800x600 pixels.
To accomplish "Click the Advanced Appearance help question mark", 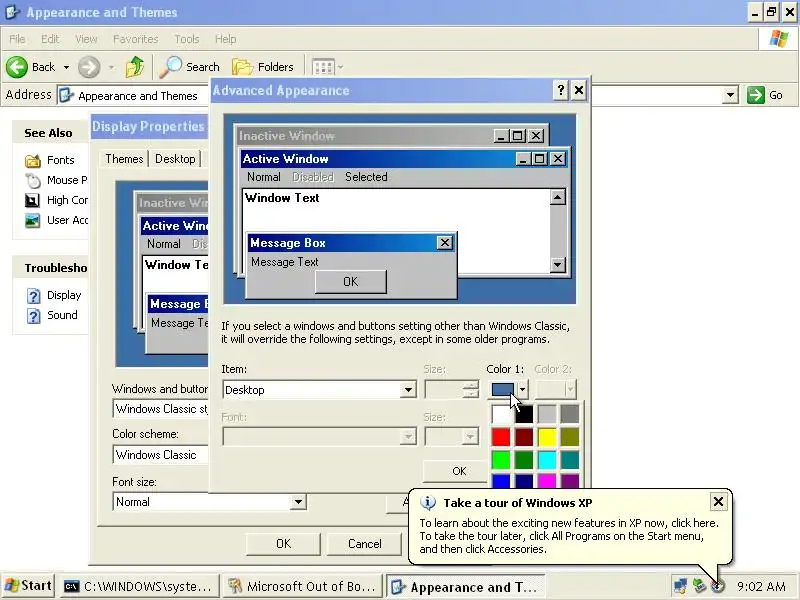I will tap(561, 90).
